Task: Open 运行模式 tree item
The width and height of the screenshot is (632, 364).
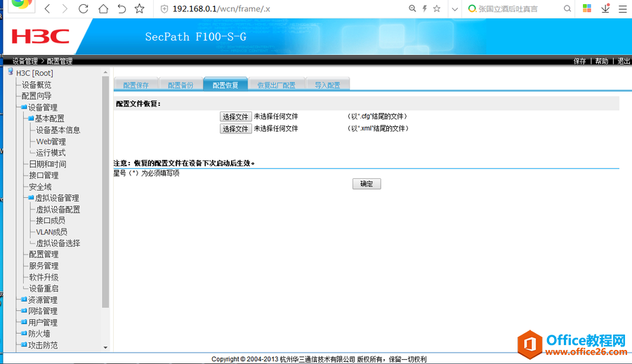Action: (51, 153)
